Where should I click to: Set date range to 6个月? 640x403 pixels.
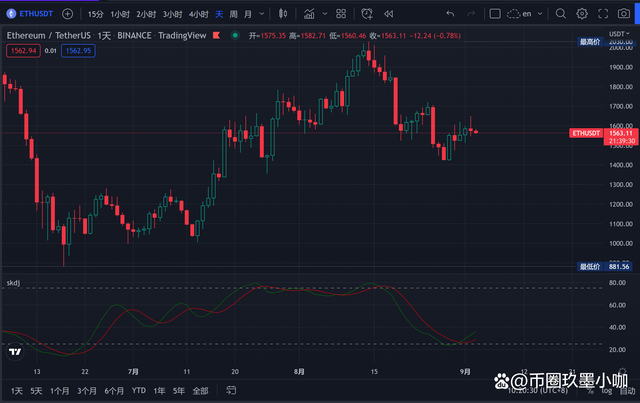(x=114, y=391)
